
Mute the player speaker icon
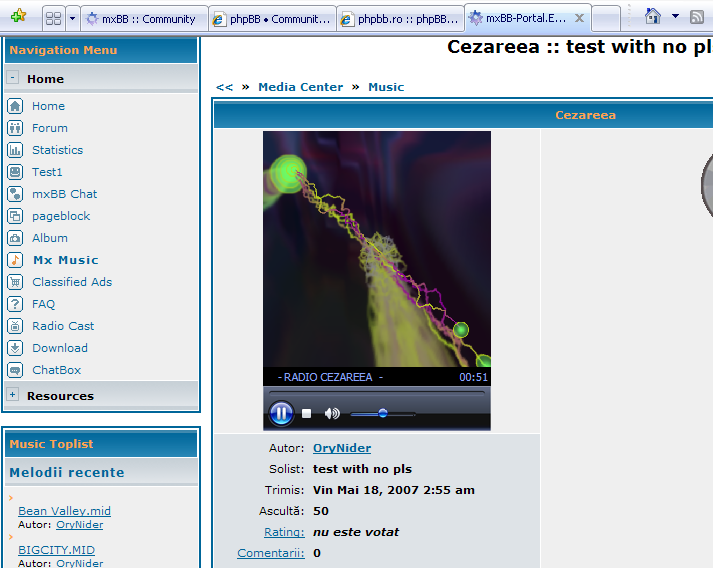pos(332,413)
